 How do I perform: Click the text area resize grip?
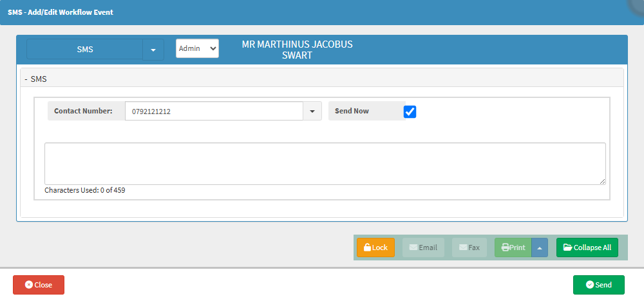602,181
